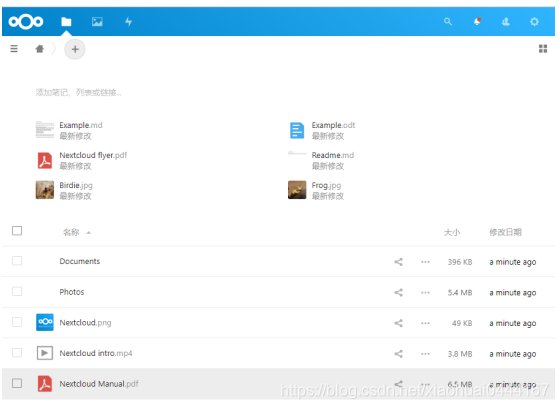Screen dimensions: 559x409
Task: Click the 396 KB size of Documents
Action: [460, 262]
